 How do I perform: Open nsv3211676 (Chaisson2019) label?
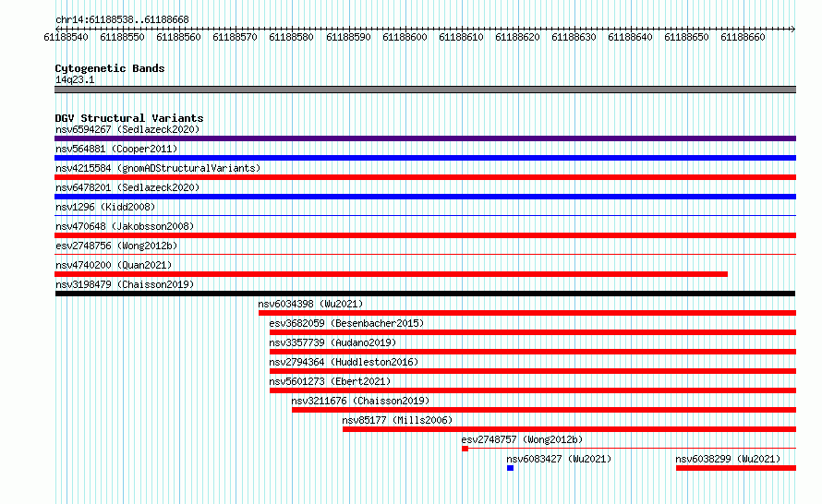coord(361,401)
